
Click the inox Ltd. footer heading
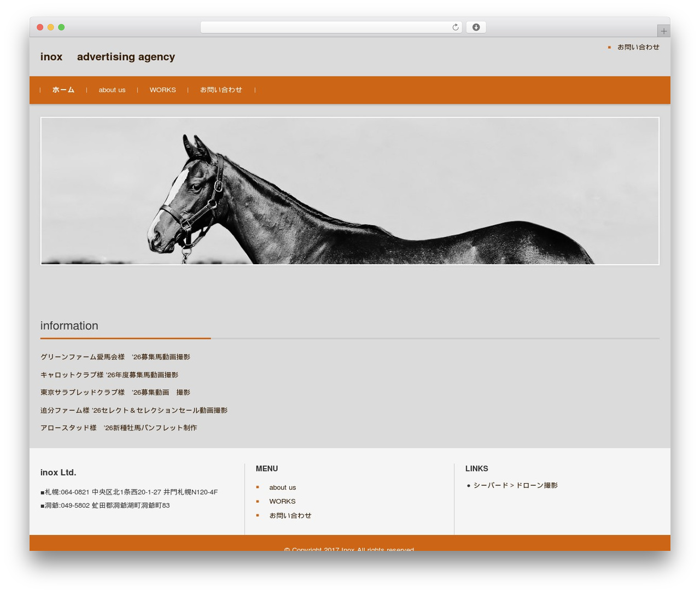(58, 473)
